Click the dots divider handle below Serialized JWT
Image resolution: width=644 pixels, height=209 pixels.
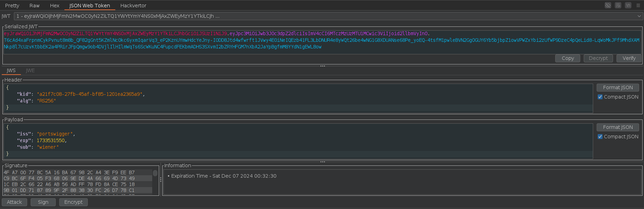[323, 66]
